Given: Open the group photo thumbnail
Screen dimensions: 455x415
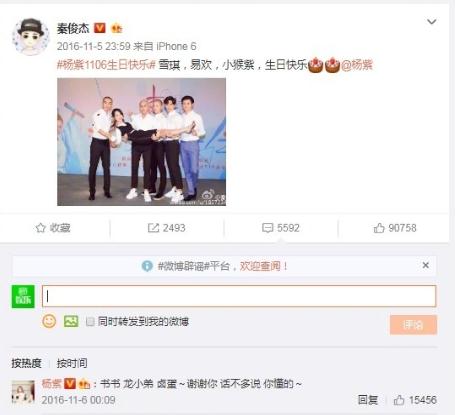Looking at the screenshot, I should click(x=141, y=142).
